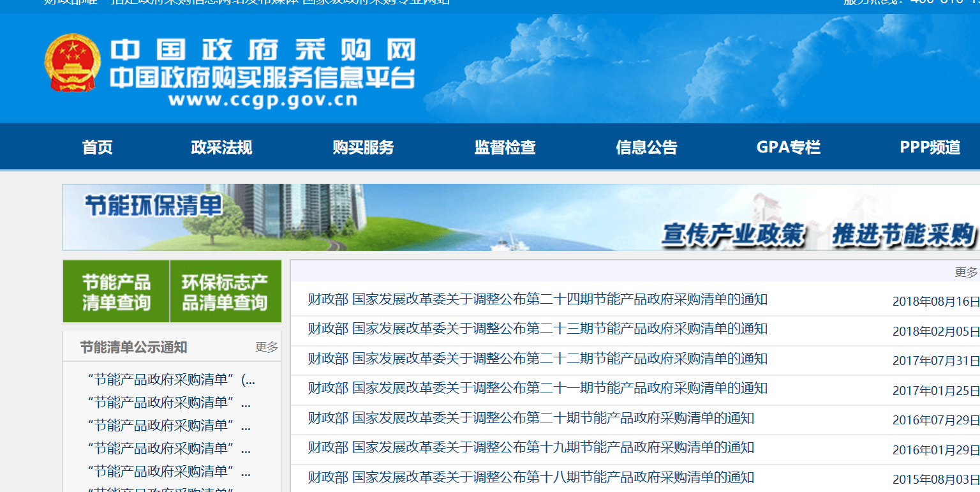This screenshot has width=980, height=492.
Task: Open the 第二十二期 节能产品 notice
Action: pos(537,359)
